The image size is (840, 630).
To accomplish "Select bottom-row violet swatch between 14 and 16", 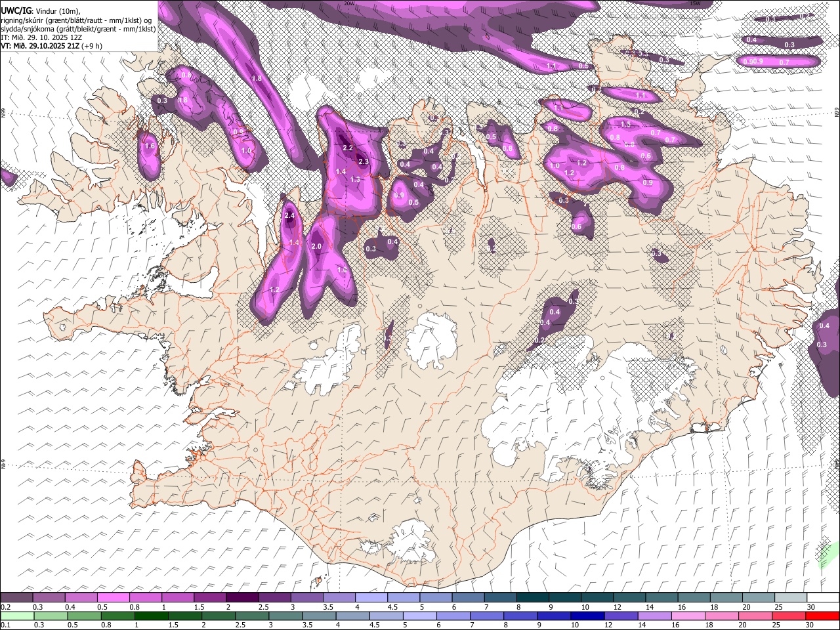I will tap(655, 616).
